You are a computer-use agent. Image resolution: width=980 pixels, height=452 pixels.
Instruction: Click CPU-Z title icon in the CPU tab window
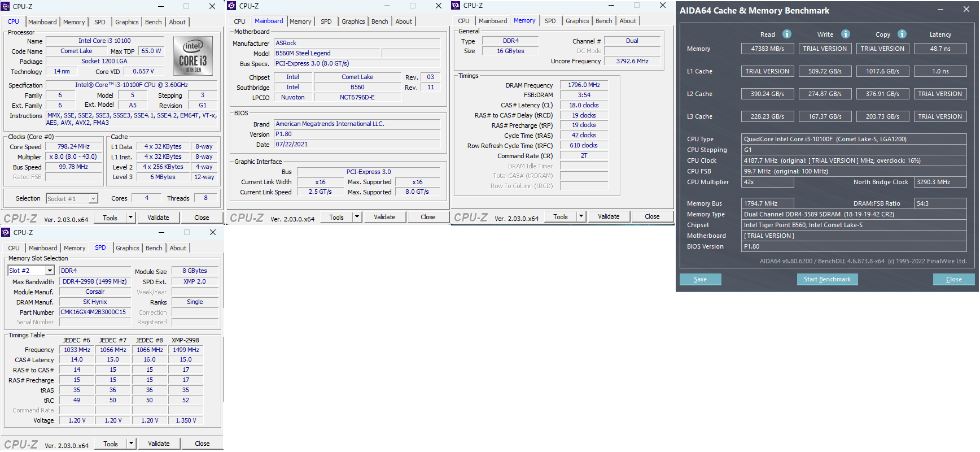pos(6,6)
